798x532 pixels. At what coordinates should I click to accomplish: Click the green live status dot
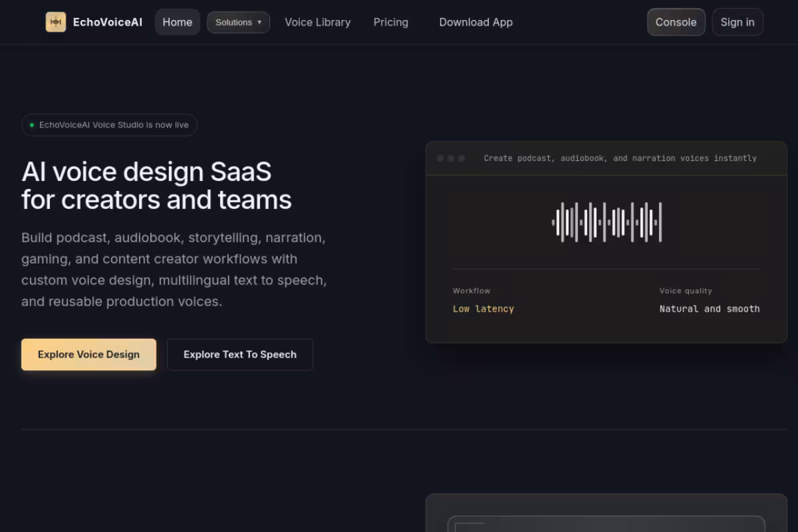pos(32,125)
